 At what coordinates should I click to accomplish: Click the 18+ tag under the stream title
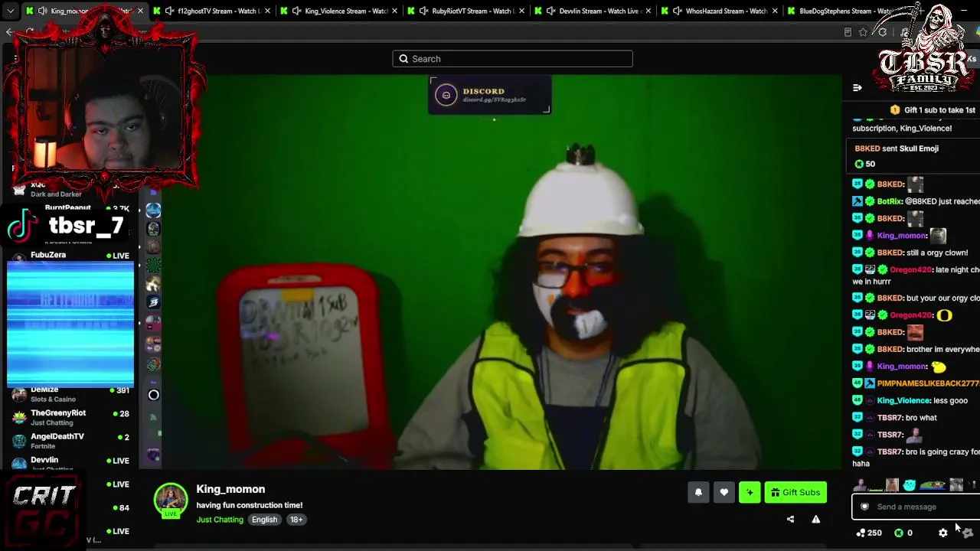point(296,520)
